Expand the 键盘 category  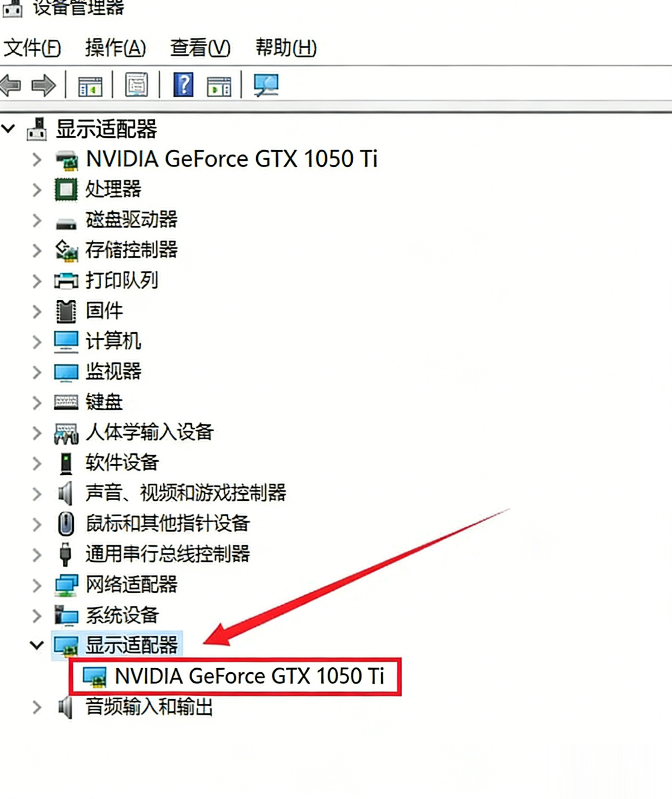(x=37, y=403)
